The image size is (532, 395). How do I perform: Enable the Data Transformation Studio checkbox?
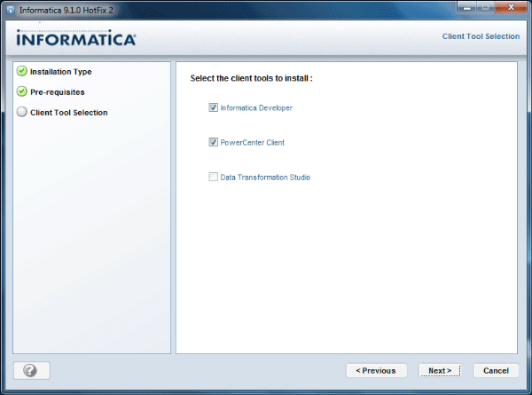pos(213,177)
